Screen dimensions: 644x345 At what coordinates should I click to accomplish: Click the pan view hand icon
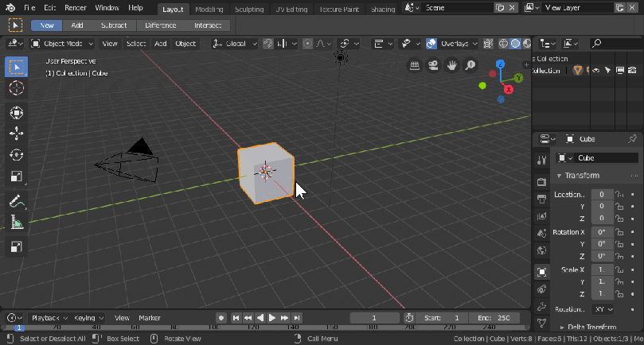click(x=451, y=65)
